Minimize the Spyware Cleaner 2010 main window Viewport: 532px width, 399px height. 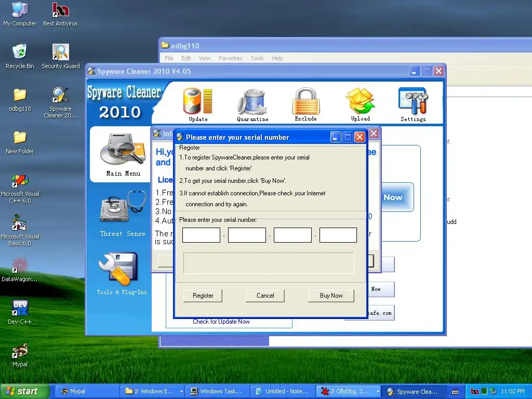coord(414,71)
